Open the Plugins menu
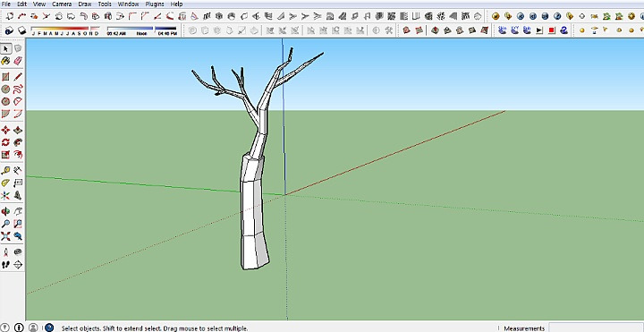The height and width of the screenshot is (332, 644). [x=155, y=4]
